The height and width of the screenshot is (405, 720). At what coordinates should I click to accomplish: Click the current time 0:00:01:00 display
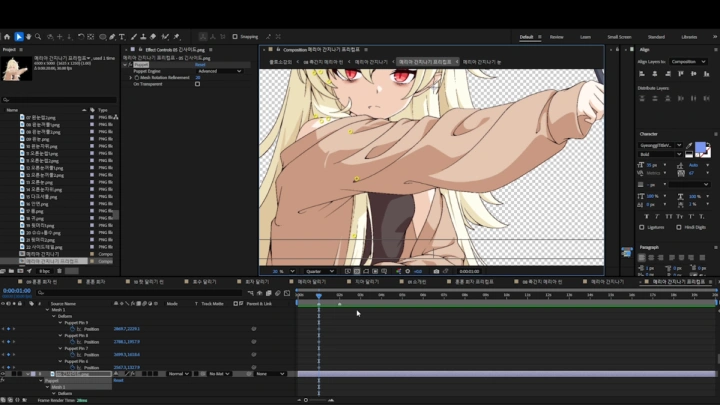pos(17,291)
